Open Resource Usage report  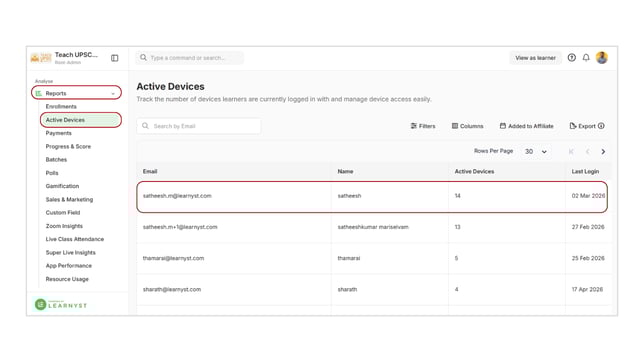pyautogui.click(x=67, y=279)
